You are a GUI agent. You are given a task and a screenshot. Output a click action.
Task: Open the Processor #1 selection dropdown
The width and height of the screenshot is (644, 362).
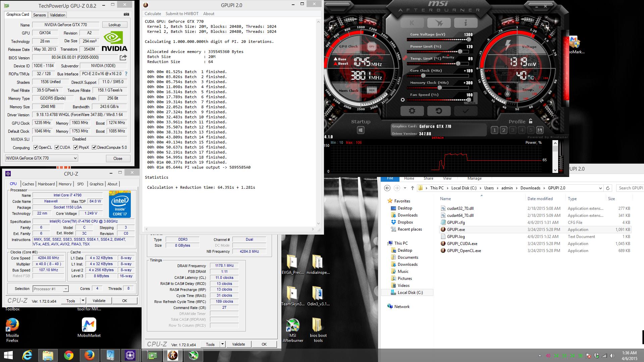51,289
